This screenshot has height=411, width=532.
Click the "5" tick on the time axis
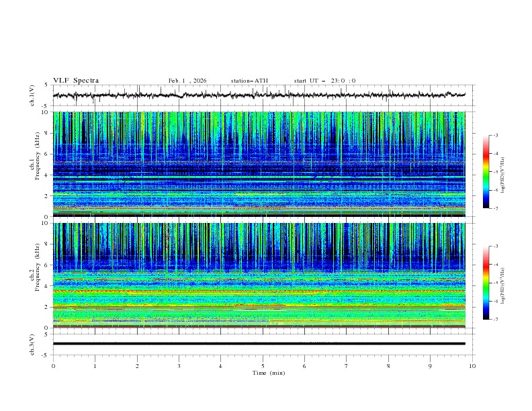click(x=263, y=366)
